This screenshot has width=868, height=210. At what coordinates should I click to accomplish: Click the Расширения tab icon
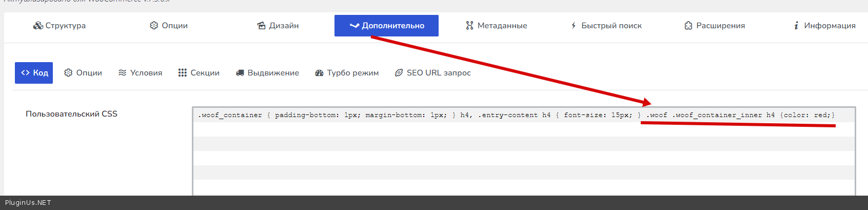point(688,26)
